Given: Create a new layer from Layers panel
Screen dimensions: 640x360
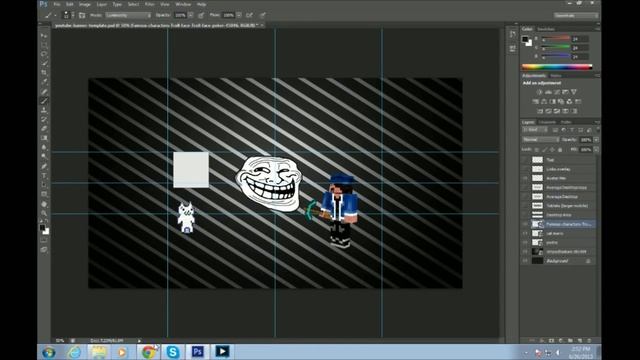Looking at the screenshot, I should (580, 340).
